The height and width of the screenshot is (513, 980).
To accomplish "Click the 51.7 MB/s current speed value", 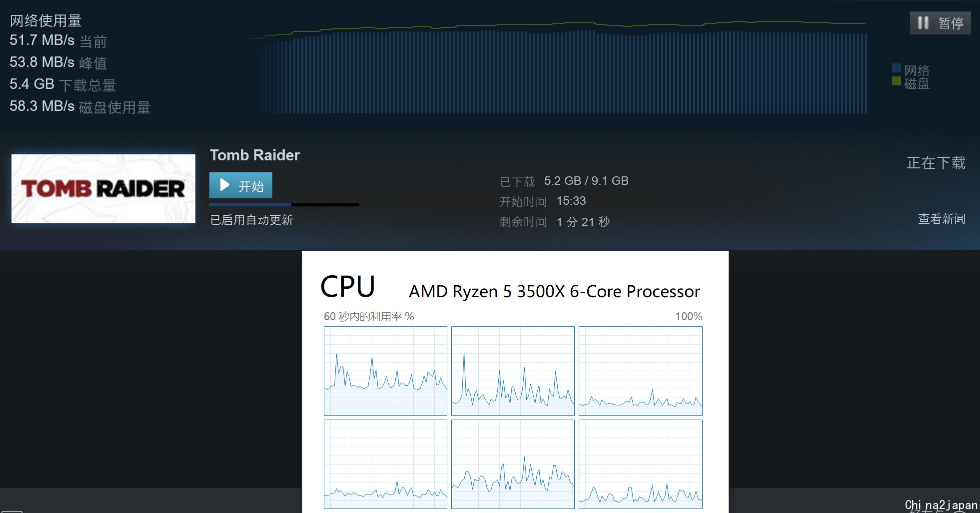I will pos(42,40).
